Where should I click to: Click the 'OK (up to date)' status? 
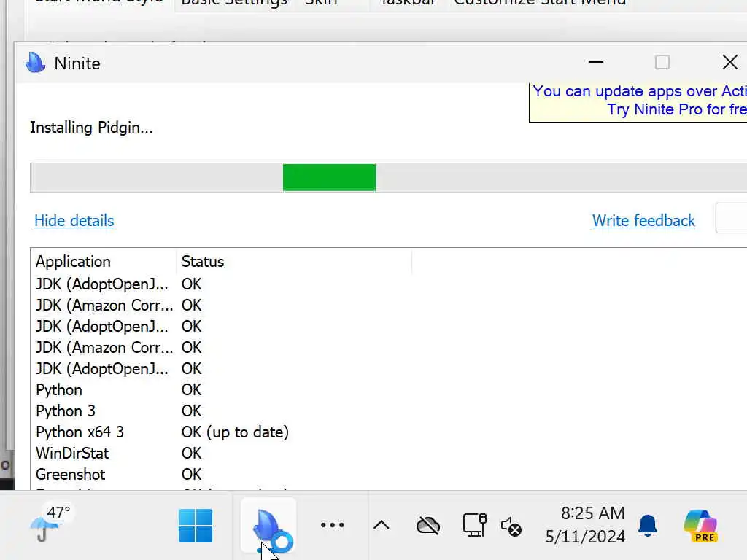(235, 432)
